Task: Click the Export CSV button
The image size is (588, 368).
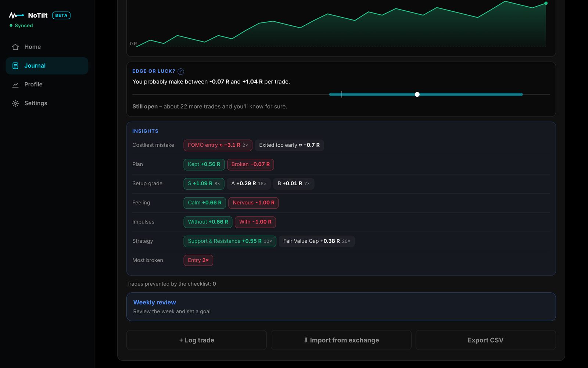Action: [485, 340]
